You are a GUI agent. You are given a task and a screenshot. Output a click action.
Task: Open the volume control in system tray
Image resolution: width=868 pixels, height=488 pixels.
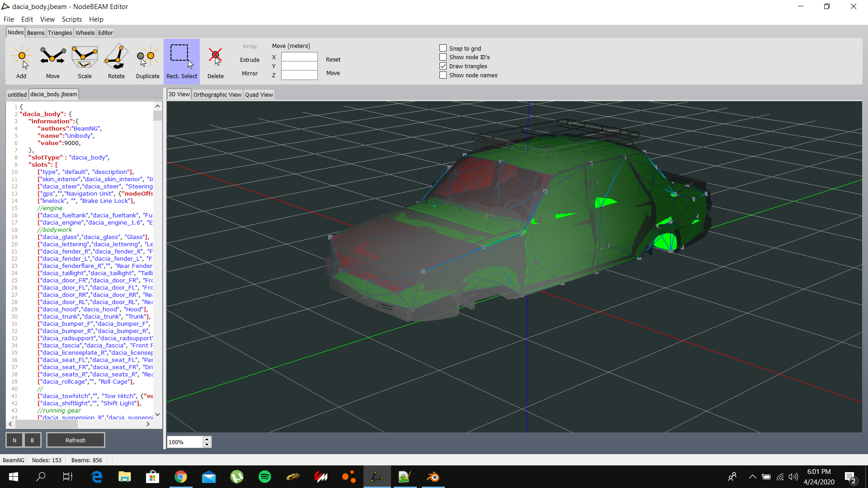point(793,477)
